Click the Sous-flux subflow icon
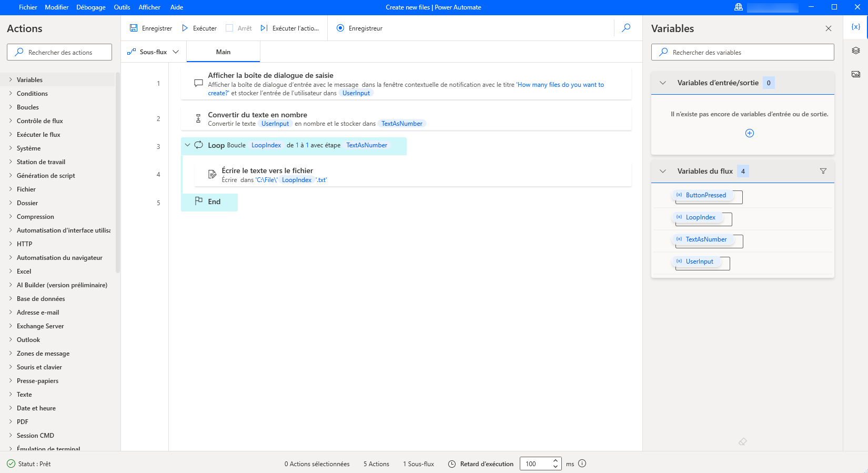The width and height of the screenshot is (868, 473). (132, 52)
